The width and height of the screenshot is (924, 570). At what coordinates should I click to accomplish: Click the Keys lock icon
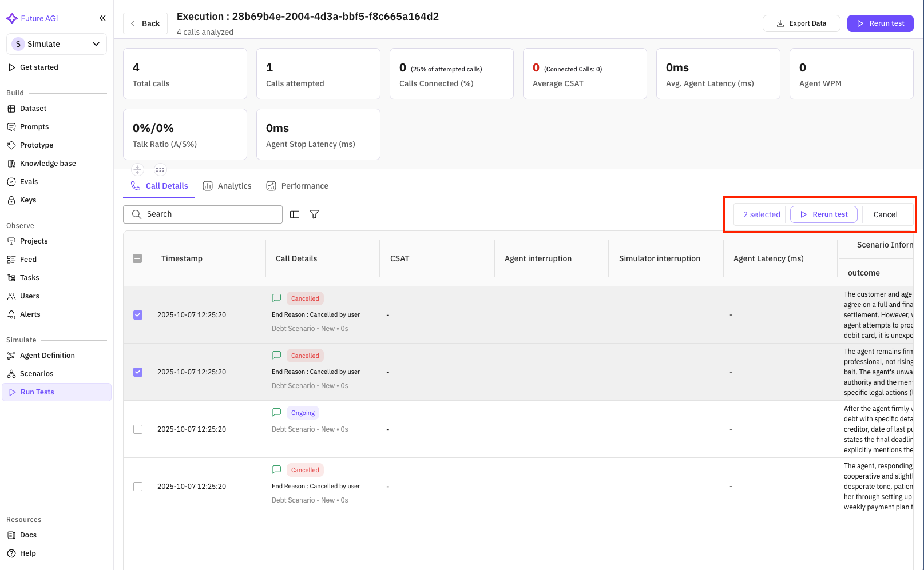pos(11,200)
